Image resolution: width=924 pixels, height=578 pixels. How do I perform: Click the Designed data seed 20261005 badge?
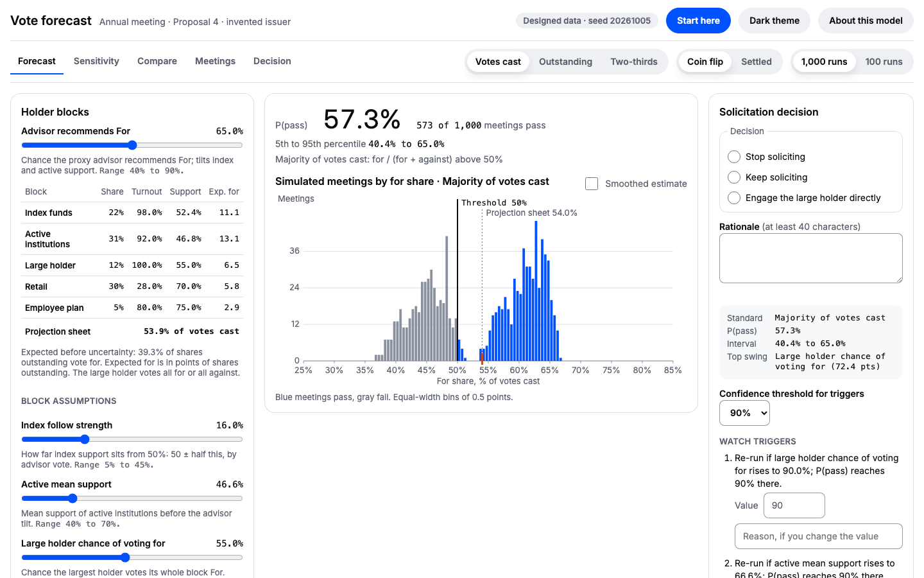[x=586, y=21]
